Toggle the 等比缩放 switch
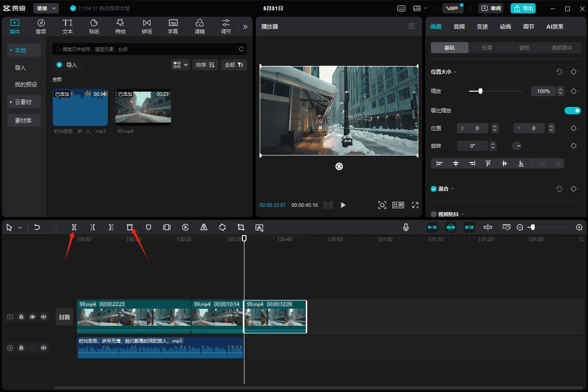 pos(572,111)
